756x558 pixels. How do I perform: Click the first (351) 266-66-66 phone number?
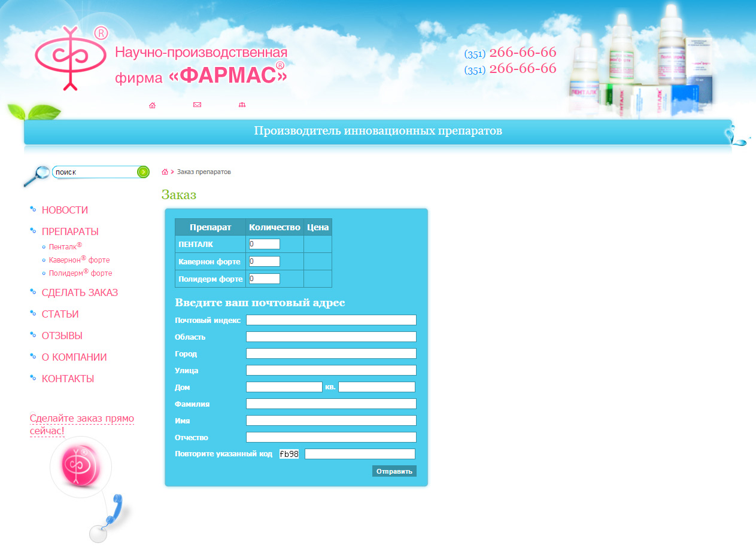click(x=511, y=53)
